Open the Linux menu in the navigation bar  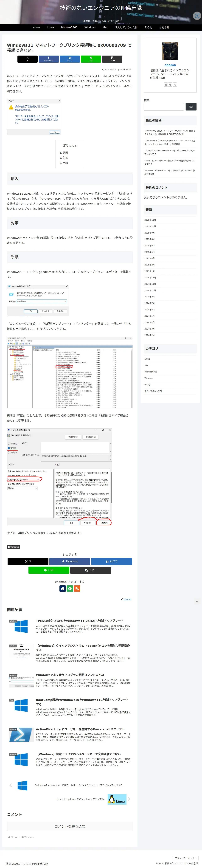click(50, 28)
